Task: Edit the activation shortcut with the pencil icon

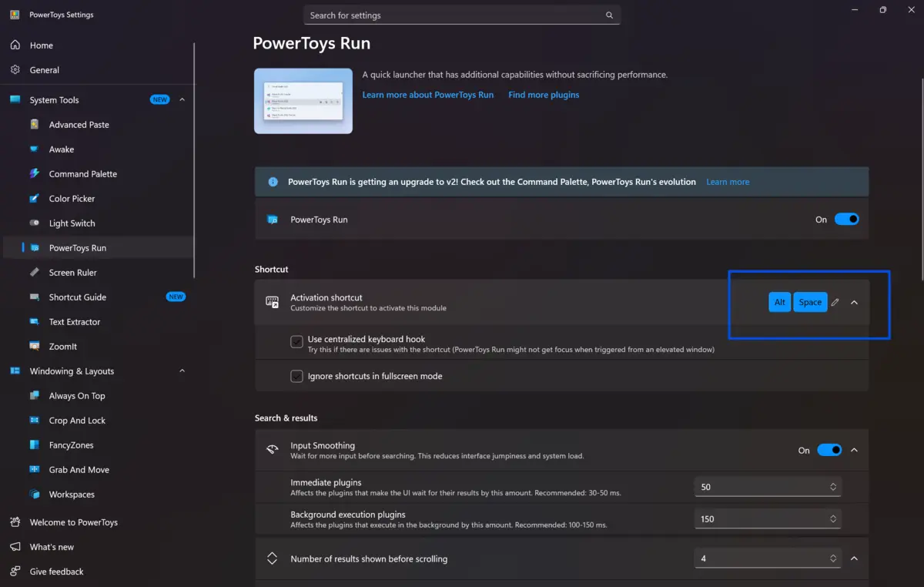Action: pos(835,303)
